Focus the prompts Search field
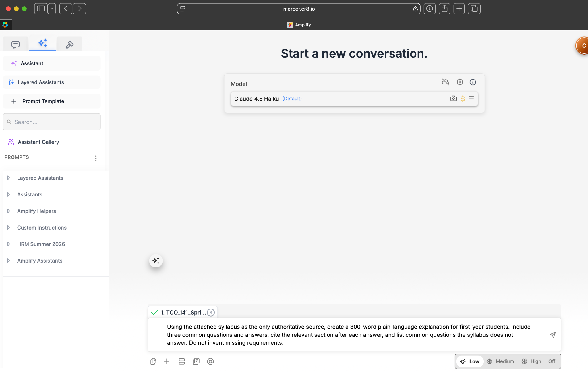The width and height of the screenshot is (588, 372). [x=52, y=122]
